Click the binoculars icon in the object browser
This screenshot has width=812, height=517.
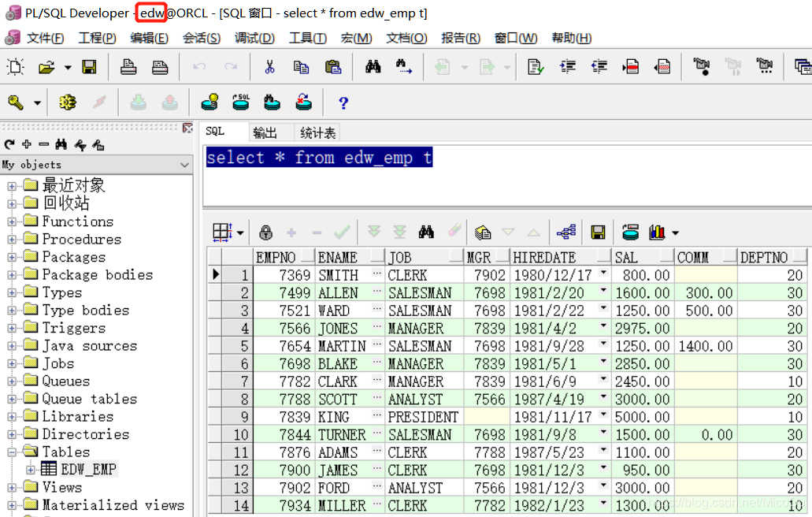61,144
